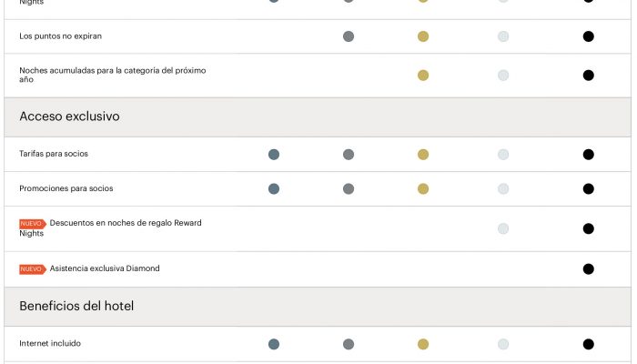Click the Los puntos no expiran text
637x364 pixels.
[x=61, y=36]
